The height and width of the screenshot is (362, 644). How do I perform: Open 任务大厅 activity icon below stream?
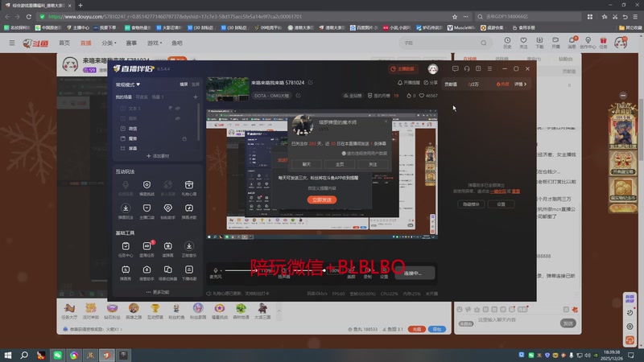pyautogui.click(x=69, y=311)
